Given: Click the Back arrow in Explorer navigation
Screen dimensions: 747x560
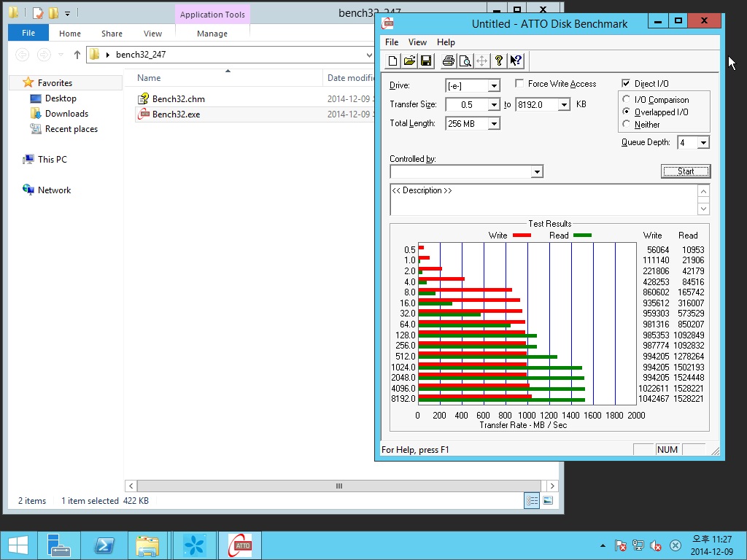Looking at the screenshot, I should coord(23,55).
